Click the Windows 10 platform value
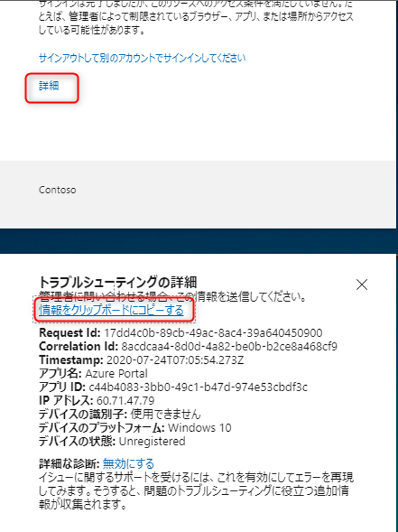 pyautogui.click(x=200, y=428)
